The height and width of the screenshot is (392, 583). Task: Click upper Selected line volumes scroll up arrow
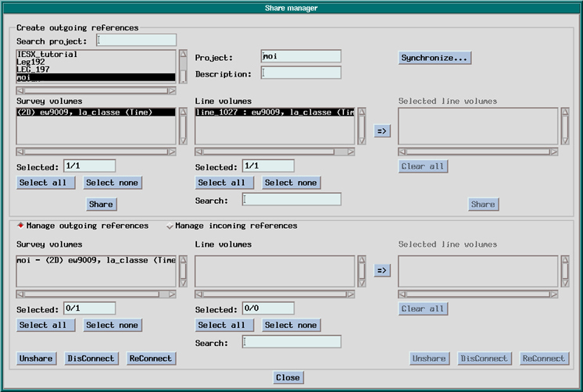pos(565,112)
